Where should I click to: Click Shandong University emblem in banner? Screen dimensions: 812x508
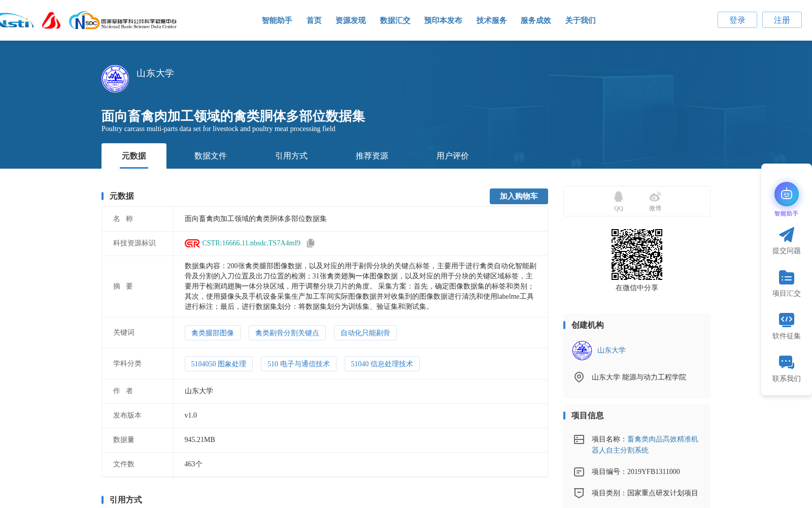tap(115, 79)
